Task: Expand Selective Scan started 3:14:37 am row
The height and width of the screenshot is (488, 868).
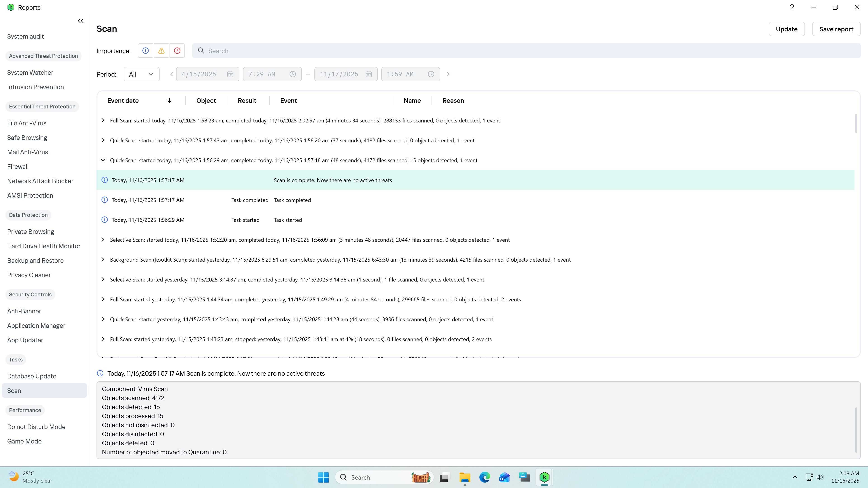Action: coord(103,279)
